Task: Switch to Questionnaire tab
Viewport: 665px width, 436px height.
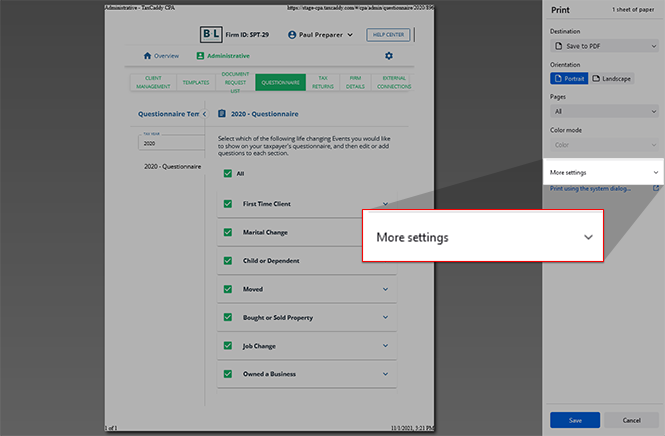Action: tap(280, 82)
